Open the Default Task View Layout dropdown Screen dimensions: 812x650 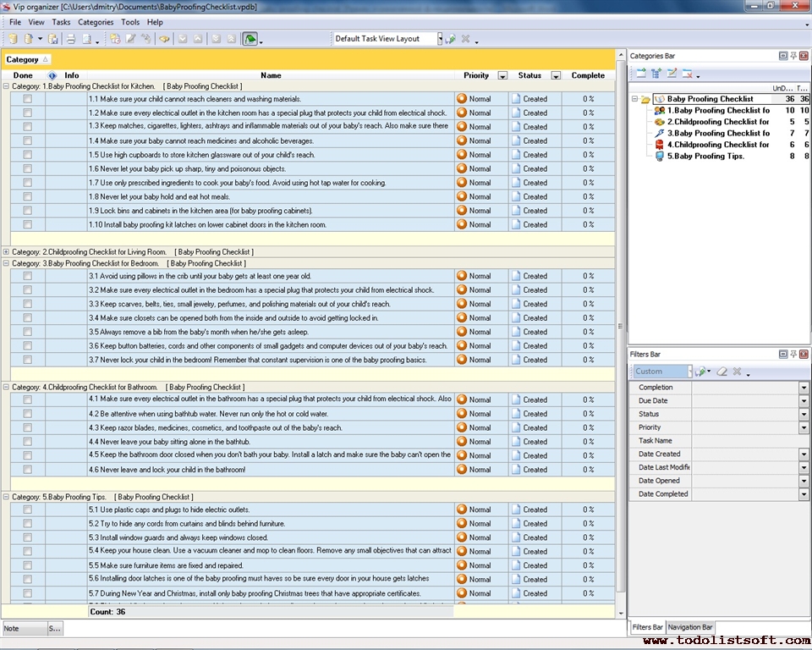coord(440,39)
